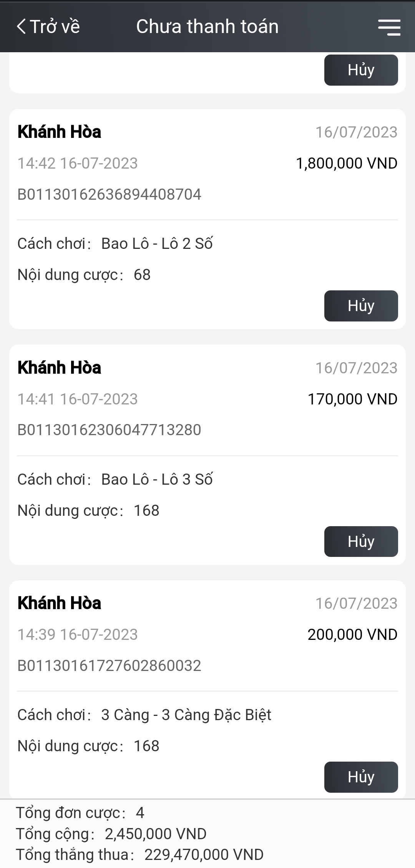
Task: Tap the 1,800,000 VND bet amount
Action: pos(347,163)
